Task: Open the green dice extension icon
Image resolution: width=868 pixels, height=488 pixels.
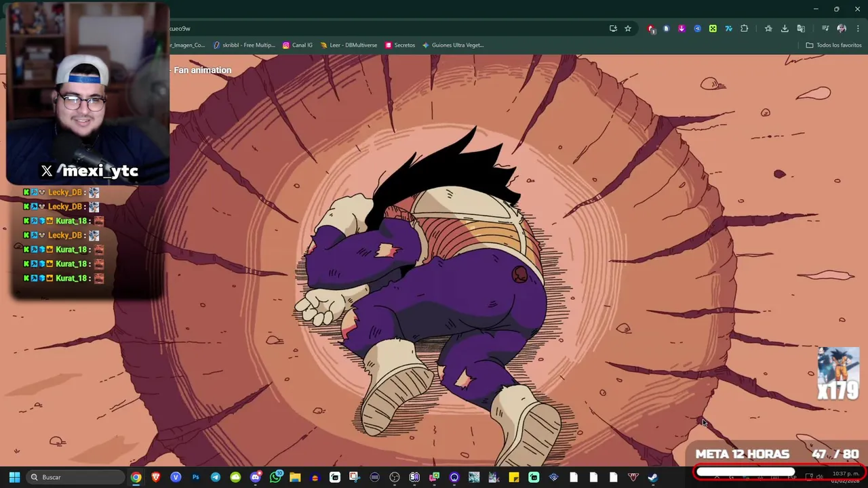Action: click(x=713, y=28)
